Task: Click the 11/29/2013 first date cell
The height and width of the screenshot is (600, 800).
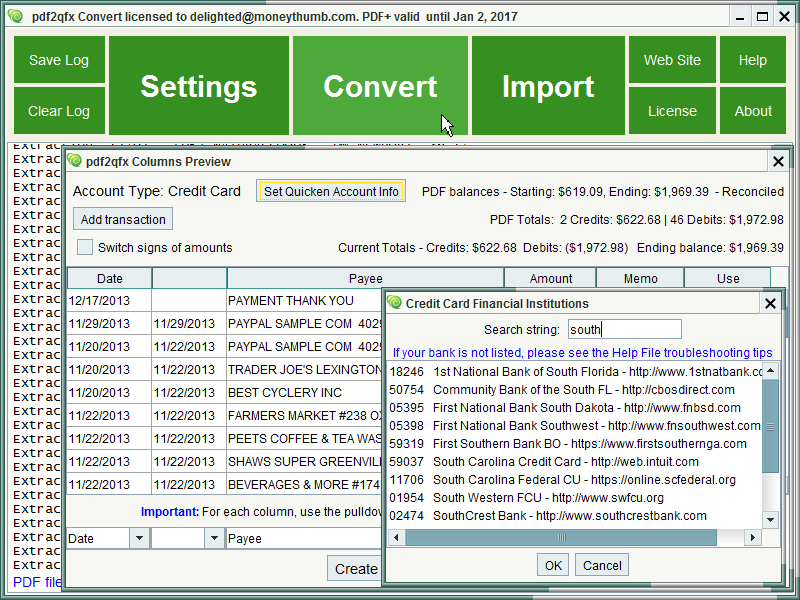Action: point(109,323)
